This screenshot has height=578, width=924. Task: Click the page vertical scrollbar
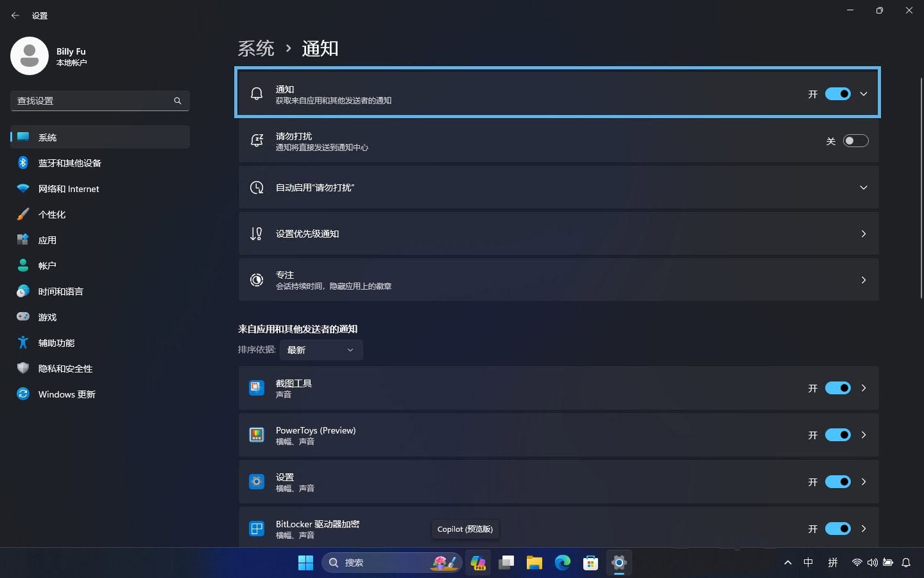(921, 189)
